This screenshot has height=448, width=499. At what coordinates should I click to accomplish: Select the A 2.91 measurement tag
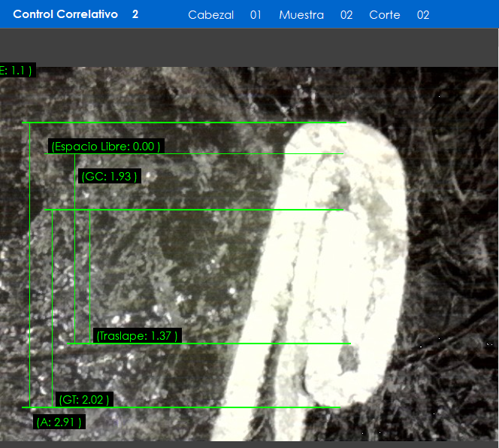pyautogui.click(x=59, y=422)
